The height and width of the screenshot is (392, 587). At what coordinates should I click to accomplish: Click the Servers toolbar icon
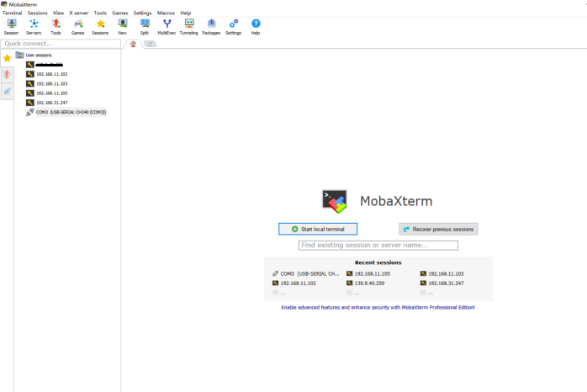coord(34,27)
